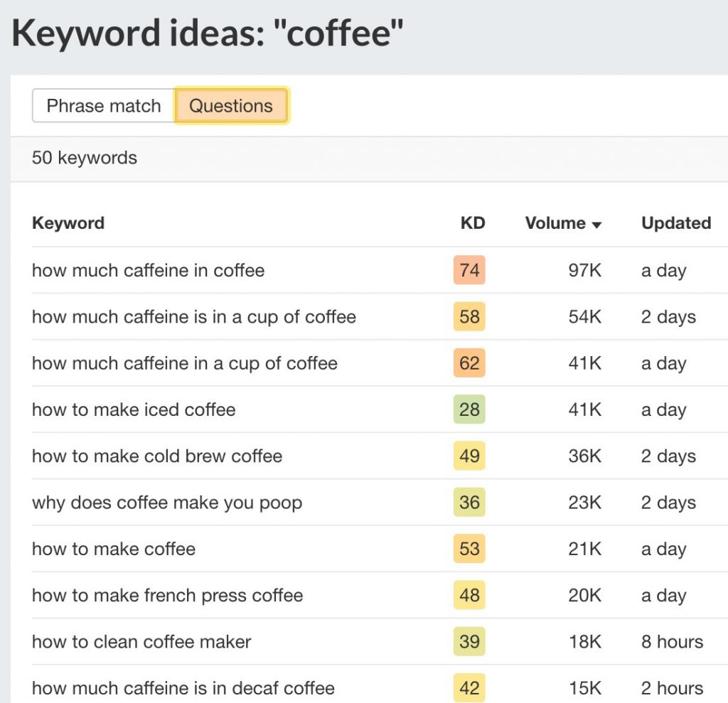Open keyword "how to make iced coffee"

coord(133,409)
